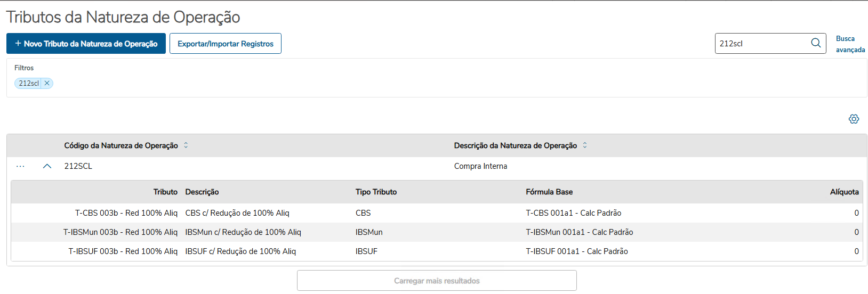868x294 pixels.
Task: Open Exportar/Importar Registros
Action: [x=225, y=44]
